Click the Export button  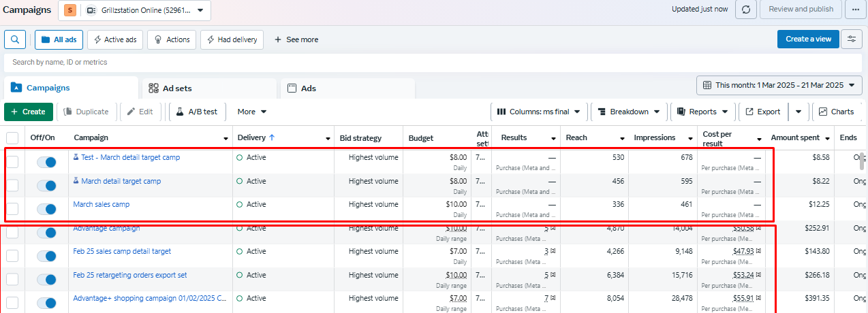(762, 112)
